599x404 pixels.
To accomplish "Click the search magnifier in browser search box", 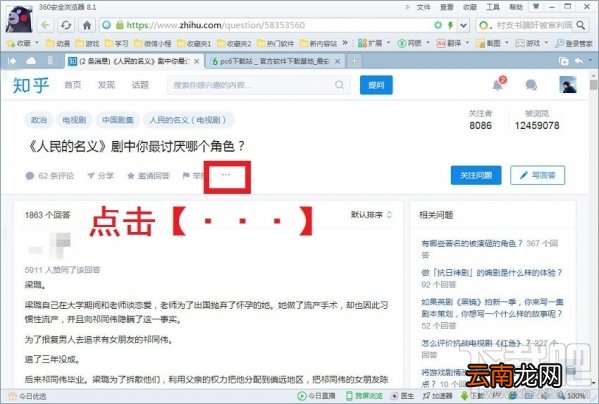I will pyautogui.click(x=581, y=25).
